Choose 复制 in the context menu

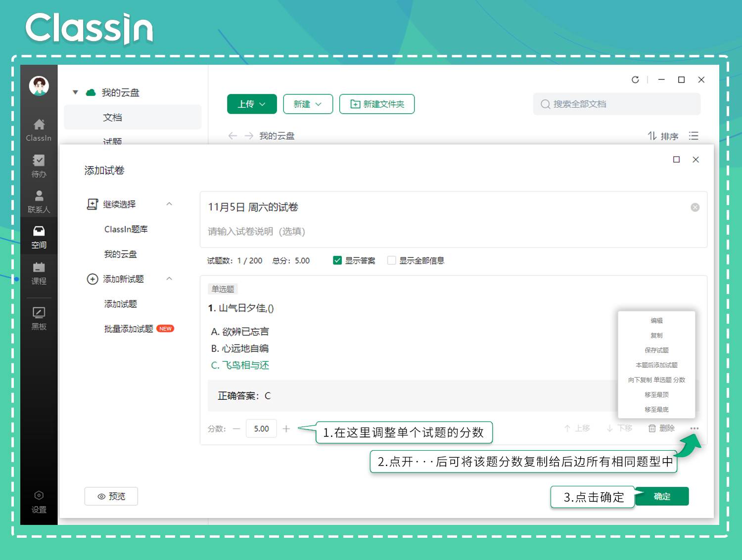[x=656, y=336]
